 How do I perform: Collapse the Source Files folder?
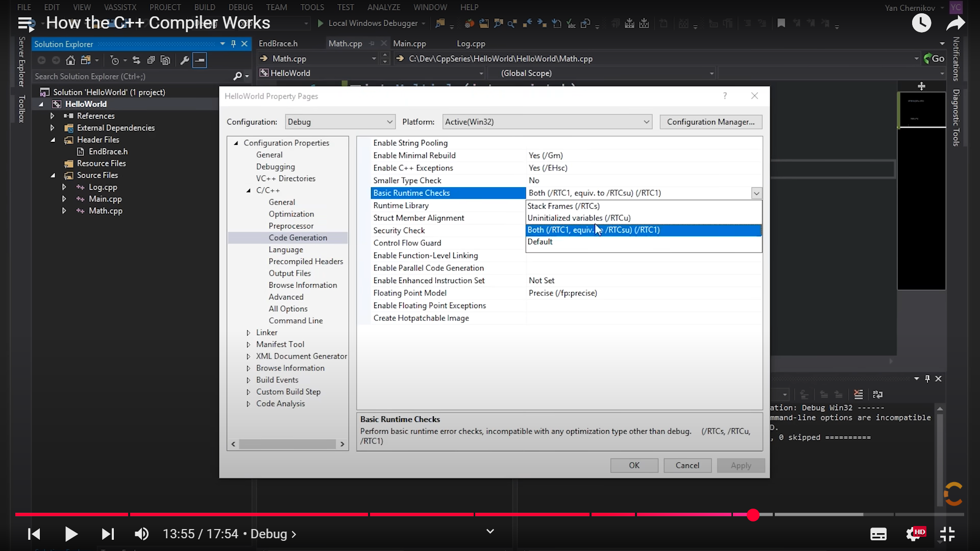point(53,176)
